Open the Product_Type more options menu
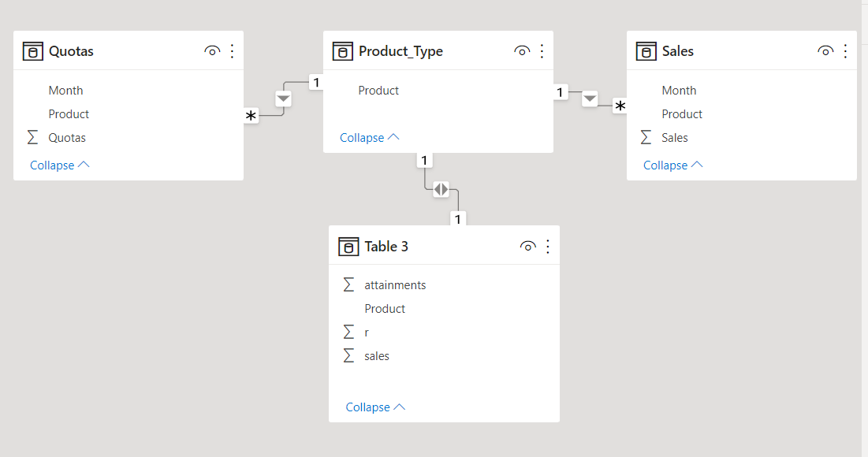 [x=542, y=51]
